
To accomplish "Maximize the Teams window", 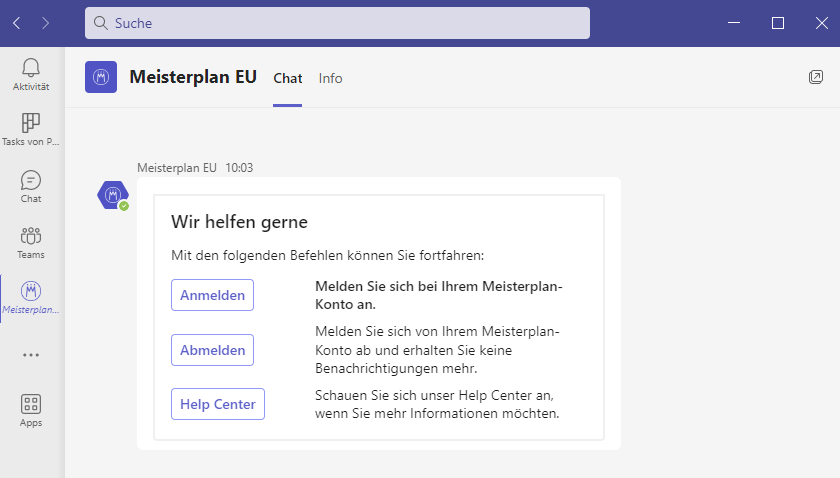I will pyautogui.click(x=778, y=23).
